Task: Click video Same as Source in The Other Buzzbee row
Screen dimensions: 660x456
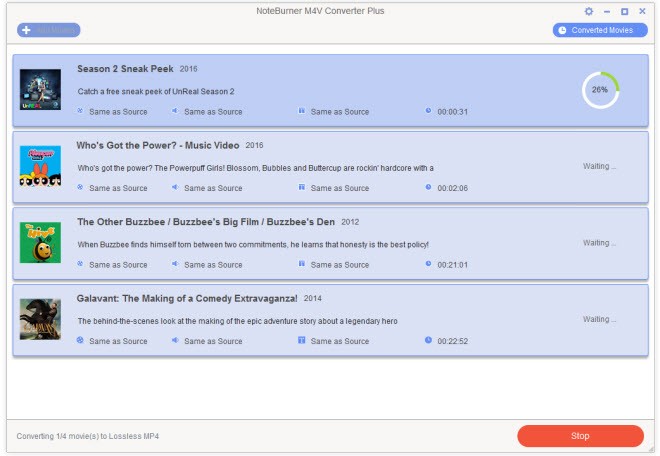Action: (118, 265)
